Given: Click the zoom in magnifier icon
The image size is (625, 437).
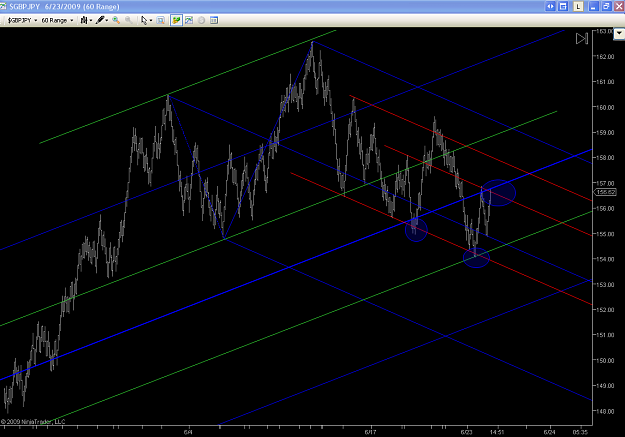Looking at the screenshot, I should tap(116, 20).
